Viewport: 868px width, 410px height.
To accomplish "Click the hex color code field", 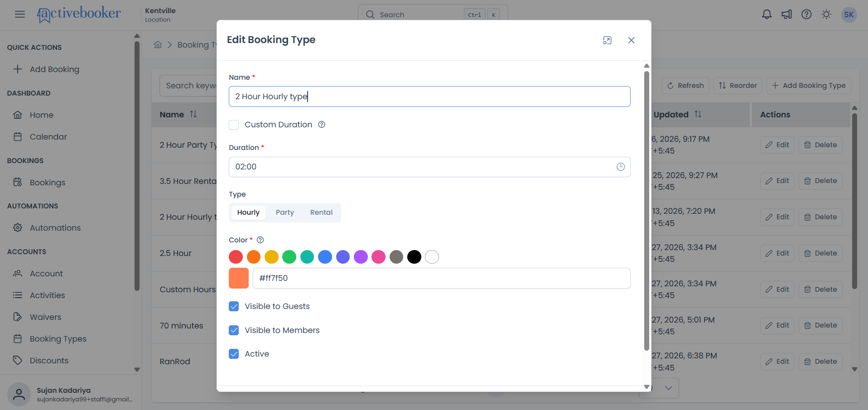I will coord(442,278).
